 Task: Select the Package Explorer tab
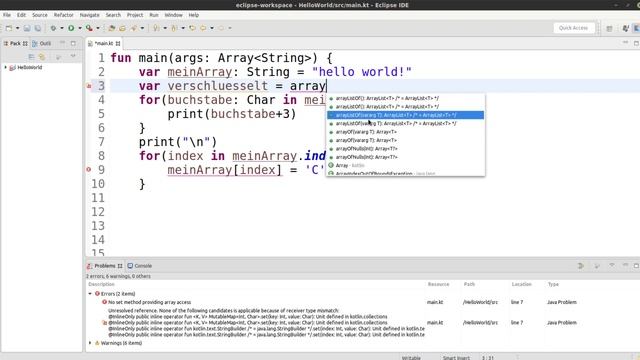[16, 43]
